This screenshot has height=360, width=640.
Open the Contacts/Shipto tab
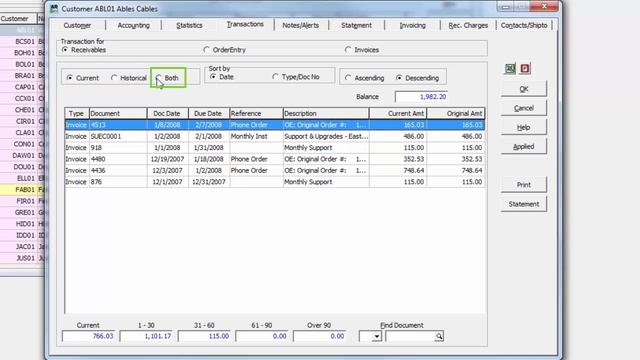click(524, 25)
